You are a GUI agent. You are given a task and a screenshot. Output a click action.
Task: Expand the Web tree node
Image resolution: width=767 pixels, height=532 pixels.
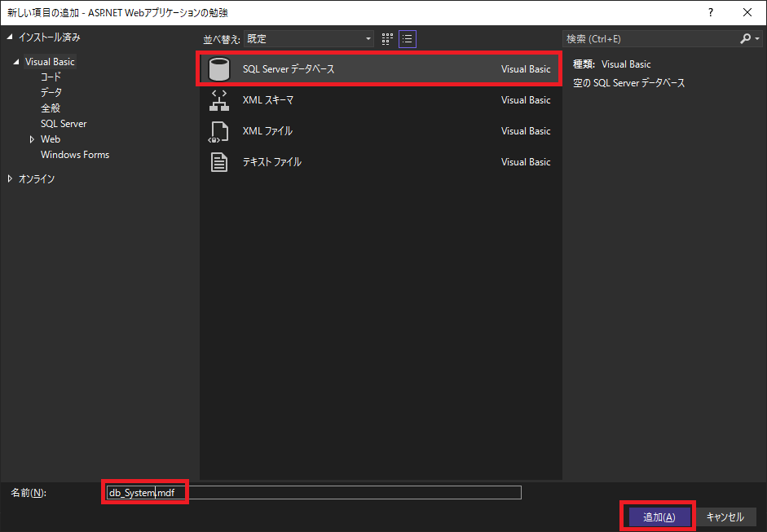[32, 139]
